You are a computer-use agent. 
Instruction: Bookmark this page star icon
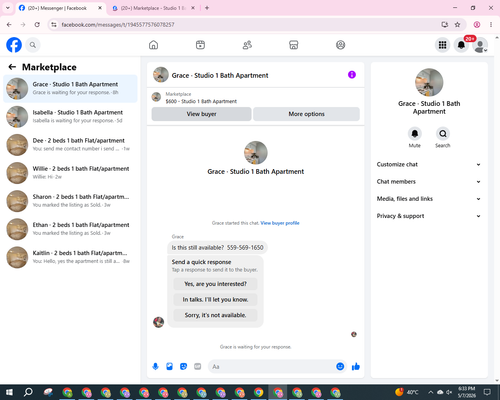coord(457,25)
